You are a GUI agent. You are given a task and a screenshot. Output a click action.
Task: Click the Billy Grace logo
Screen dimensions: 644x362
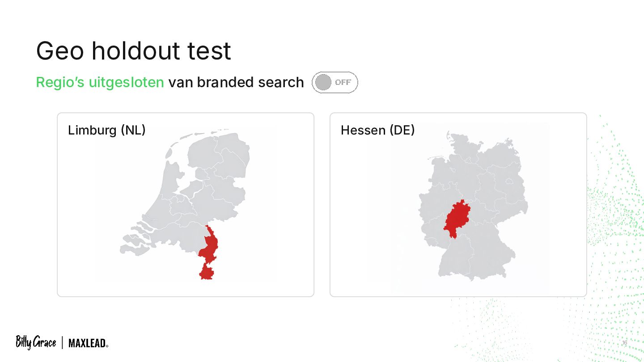coord(36,342)
